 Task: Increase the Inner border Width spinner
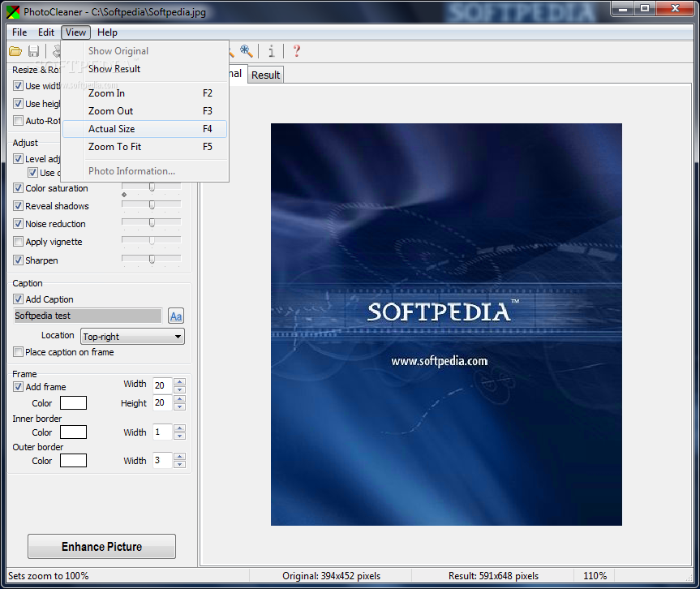179,428
